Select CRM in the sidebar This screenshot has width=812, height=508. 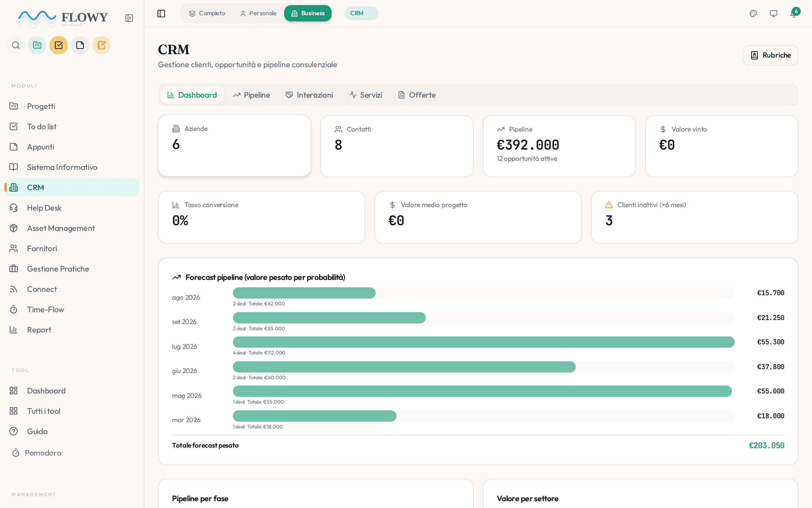[x=72, y=187]
